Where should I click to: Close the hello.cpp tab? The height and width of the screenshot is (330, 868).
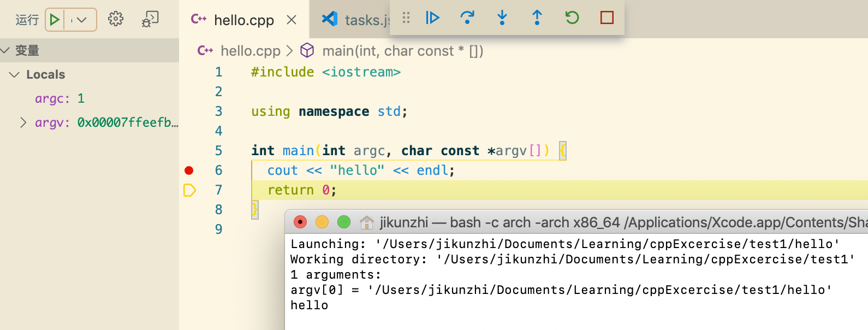tap(292, 20)
